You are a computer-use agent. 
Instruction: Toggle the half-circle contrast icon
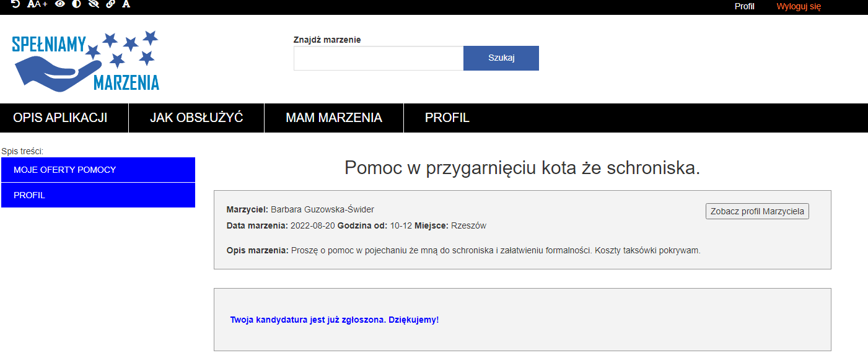(x=77, y=4)
